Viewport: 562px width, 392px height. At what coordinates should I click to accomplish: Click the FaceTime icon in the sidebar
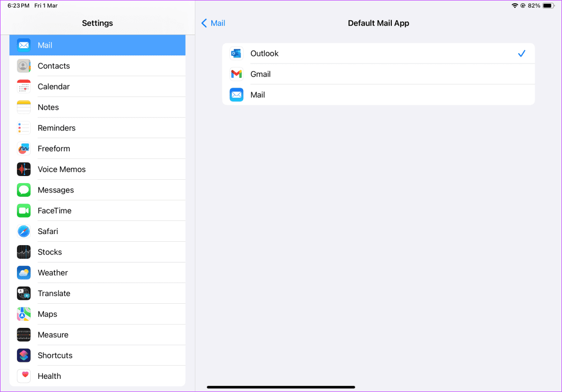pyautogui.click(x=24, y=210)
